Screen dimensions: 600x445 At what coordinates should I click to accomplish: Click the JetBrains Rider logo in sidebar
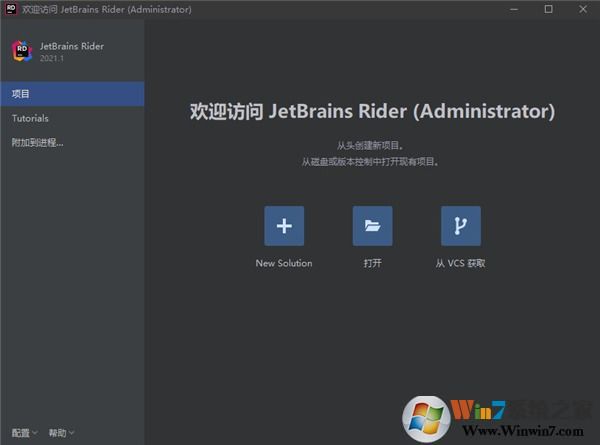[x=22, y=51]
